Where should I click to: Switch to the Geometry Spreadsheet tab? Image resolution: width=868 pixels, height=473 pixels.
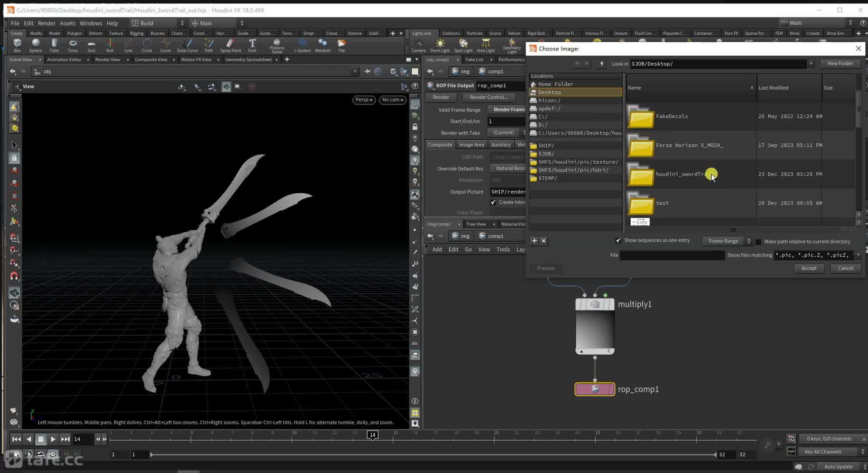[x=248, y=60]
